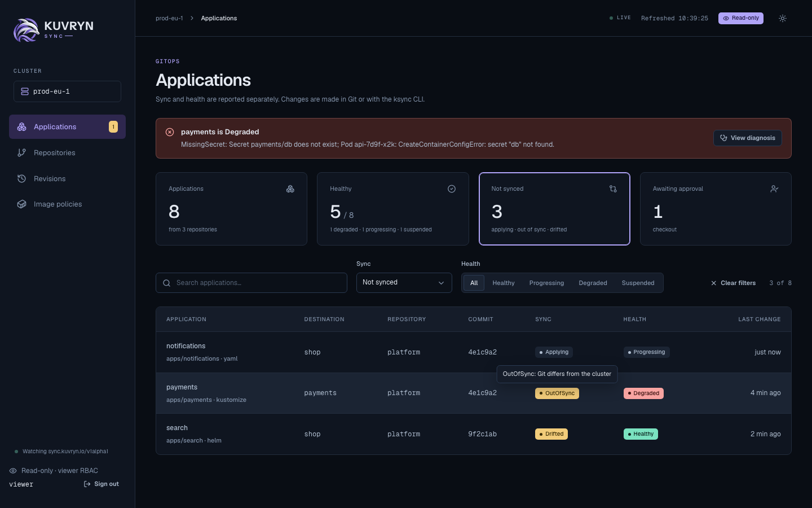Open the prod-eu-1 cluster selector

coord(67,91)
